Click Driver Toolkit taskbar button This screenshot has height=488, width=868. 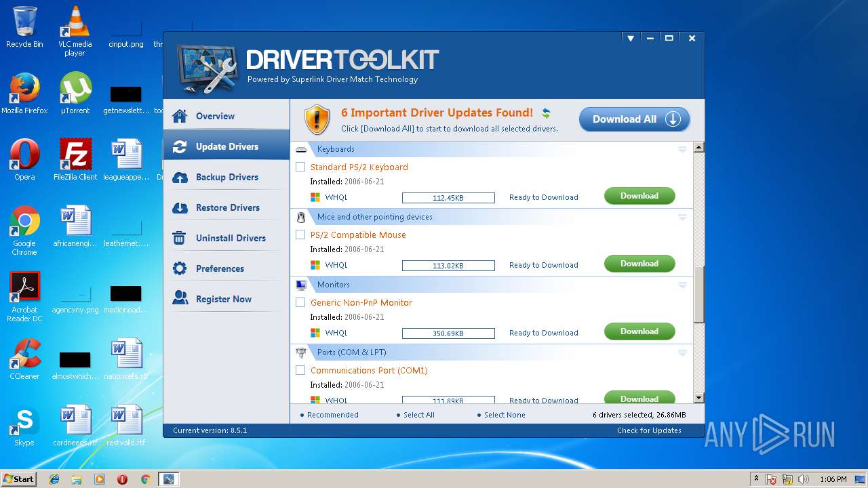click(168, 479)
